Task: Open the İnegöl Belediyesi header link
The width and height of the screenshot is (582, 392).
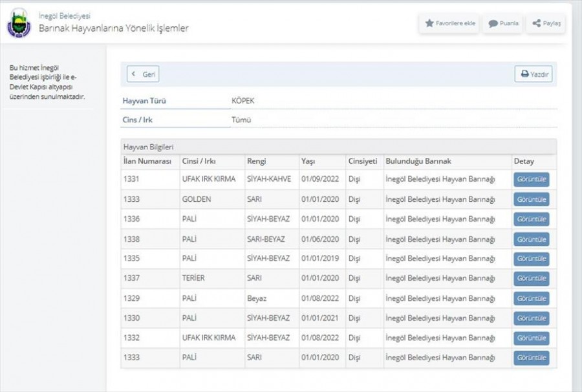Action: [x=64, y=16]
